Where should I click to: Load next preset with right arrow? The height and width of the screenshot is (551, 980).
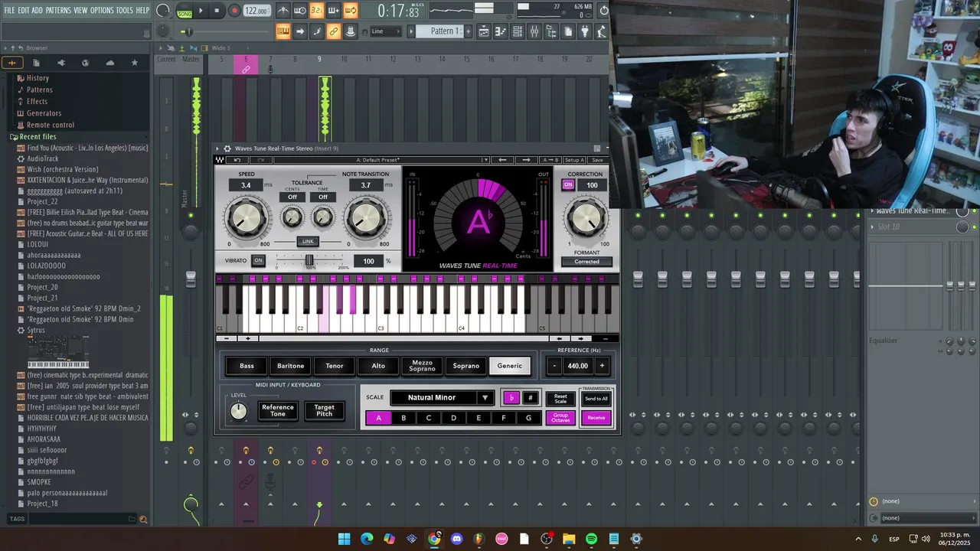(x=527, y=160)
